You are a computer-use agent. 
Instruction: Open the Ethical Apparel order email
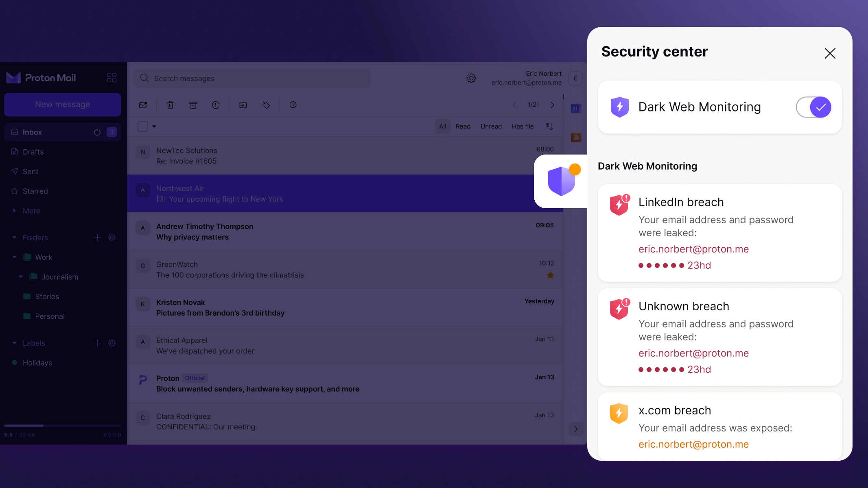(x=345, y=346)
